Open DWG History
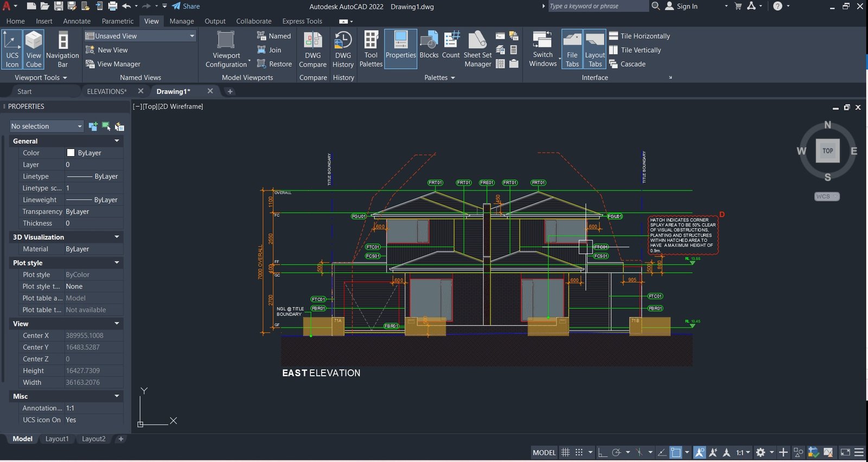The image size is (868, 462). 343,49
